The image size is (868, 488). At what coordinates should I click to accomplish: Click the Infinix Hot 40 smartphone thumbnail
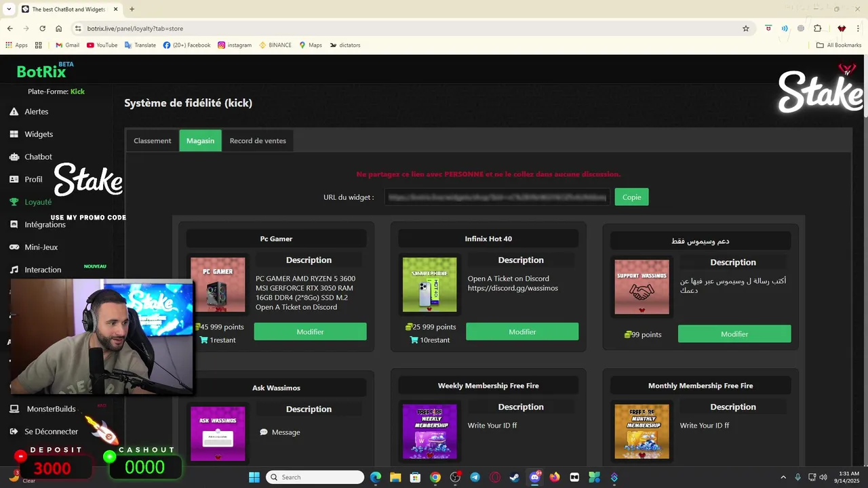click(x=430, y=285)
